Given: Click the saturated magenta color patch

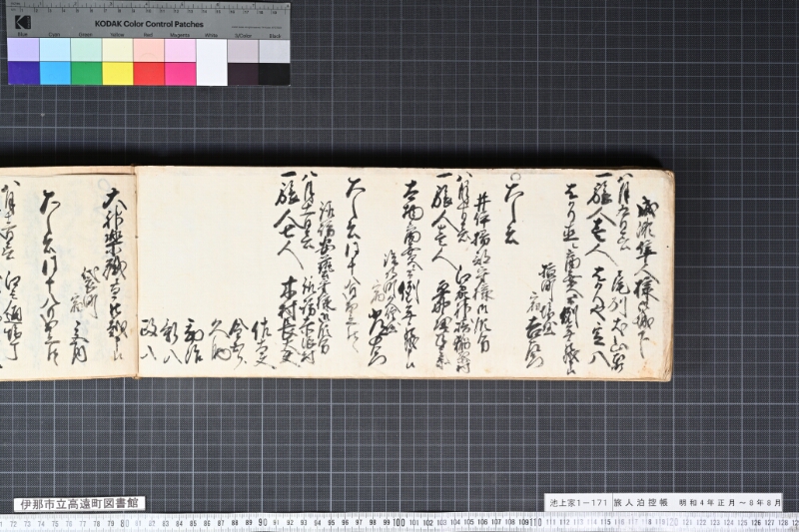Looking at the screenshot, I should (x=181, y=74).
